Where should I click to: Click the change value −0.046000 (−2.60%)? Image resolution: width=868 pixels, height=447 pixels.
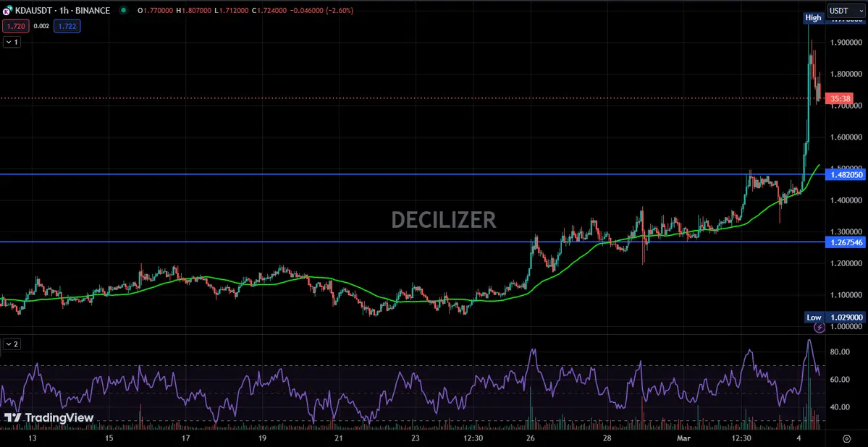point(321,11)
